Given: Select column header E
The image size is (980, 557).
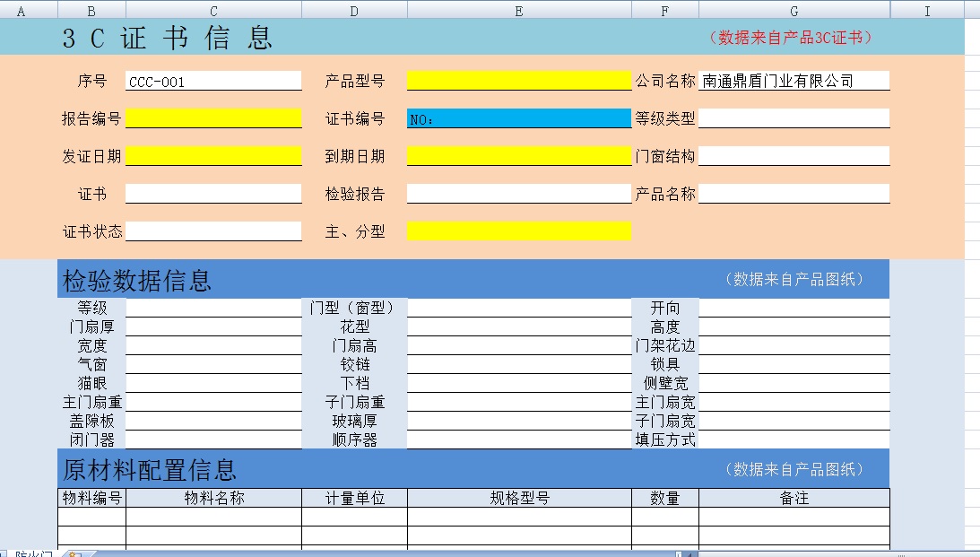Looking at the screenshot, I should 519,10.
